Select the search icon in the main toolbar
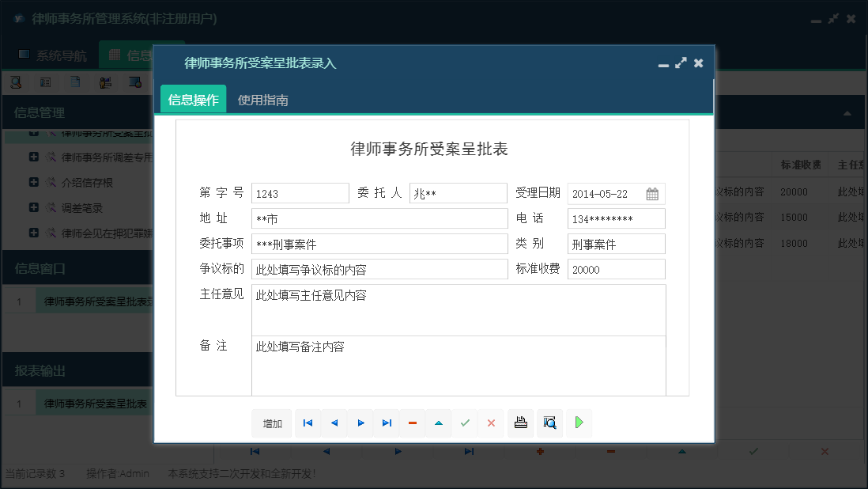 click(16, 81)
